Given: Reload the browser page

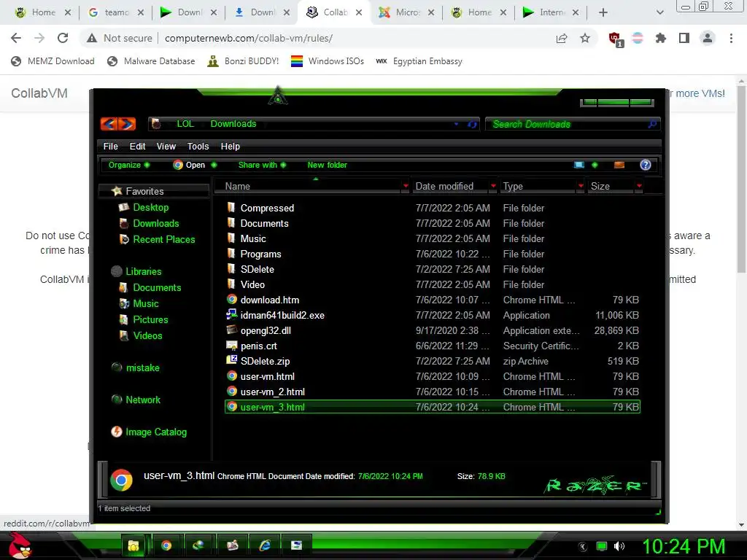Looking at the screenshot, I should point(63,38).
